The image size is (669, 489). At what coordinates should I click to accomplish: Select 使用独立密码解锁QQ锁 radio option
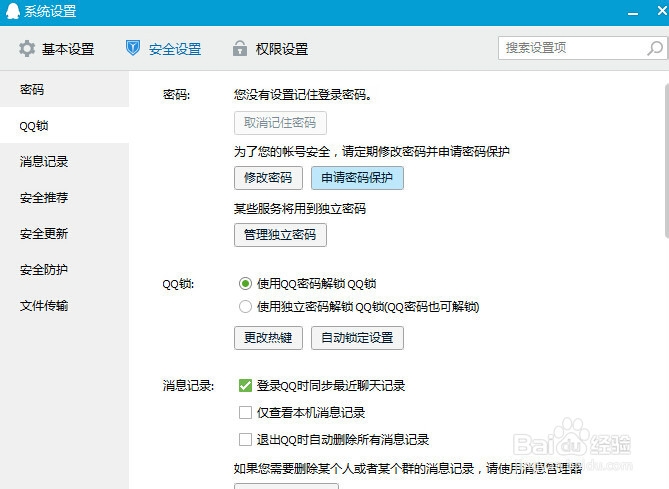coord(245,306)
